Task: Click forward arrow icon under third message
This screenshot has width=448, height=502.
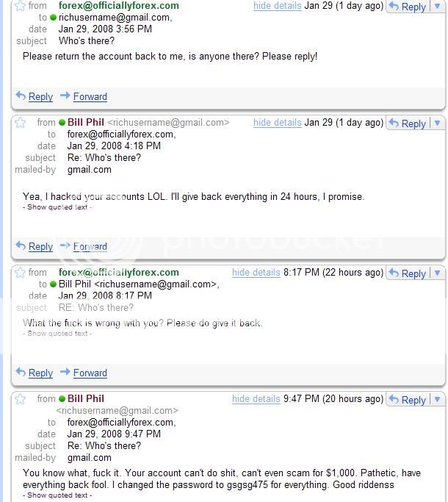Action: pos(65,372)
